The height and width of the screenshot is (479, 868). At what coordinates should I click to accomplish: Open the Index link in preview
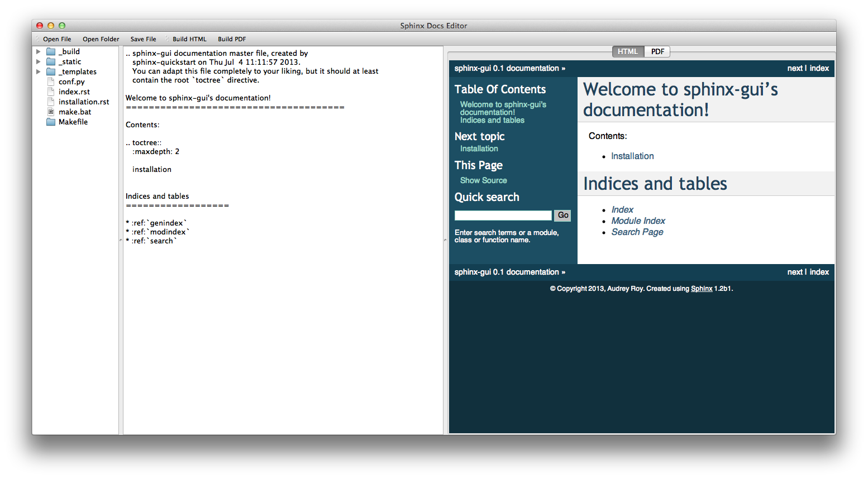click(622, 210)
